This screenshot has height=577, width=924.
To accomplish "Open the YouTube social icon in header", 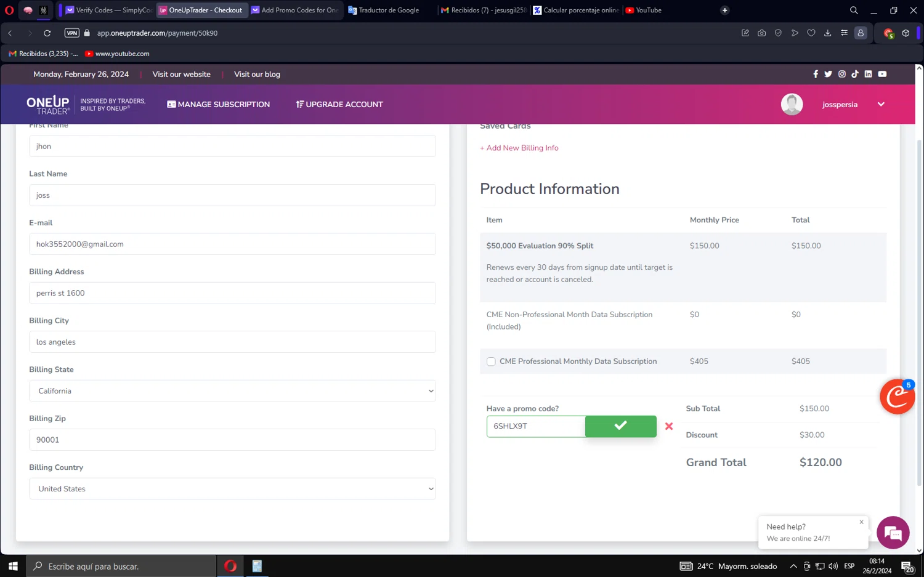I will (883, 74).
